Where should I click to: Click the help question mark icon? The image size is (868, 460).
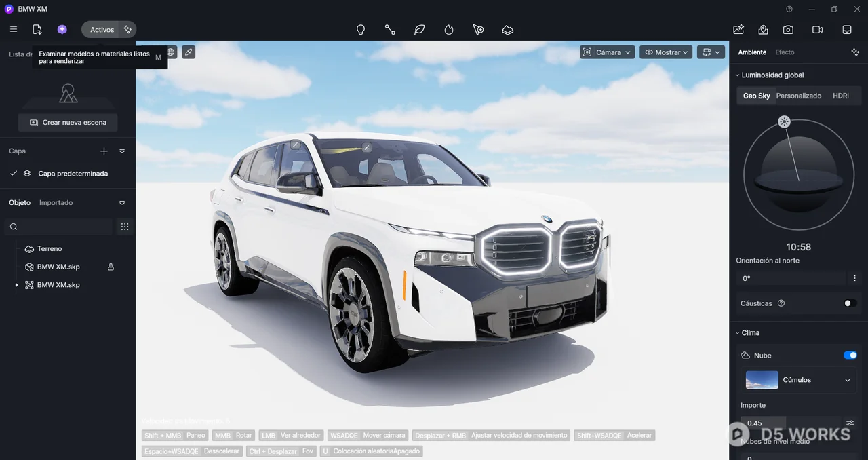click(x=789, y=9)
